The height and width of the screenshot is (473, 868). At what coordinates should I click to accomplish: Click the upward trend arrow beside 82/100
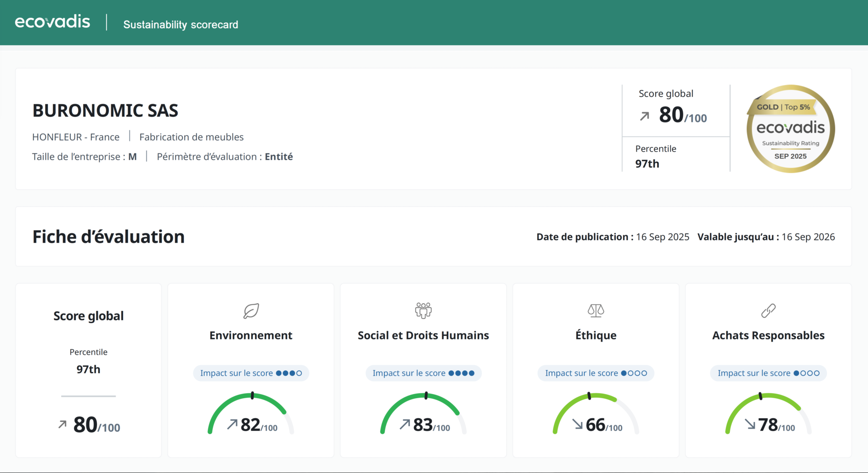[x=232, y=425]
